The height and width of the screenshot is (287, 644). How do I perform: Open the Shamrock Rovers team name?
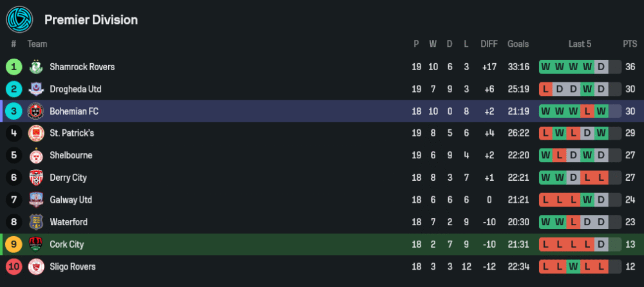(x=82, y=67)
